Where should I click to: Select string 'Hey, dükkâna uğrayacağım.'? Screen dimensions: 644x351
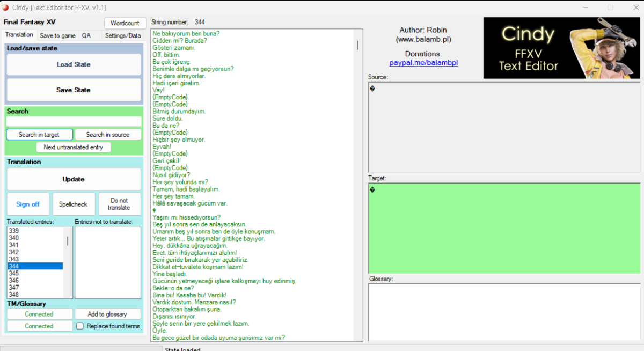(x=190, y=246)
